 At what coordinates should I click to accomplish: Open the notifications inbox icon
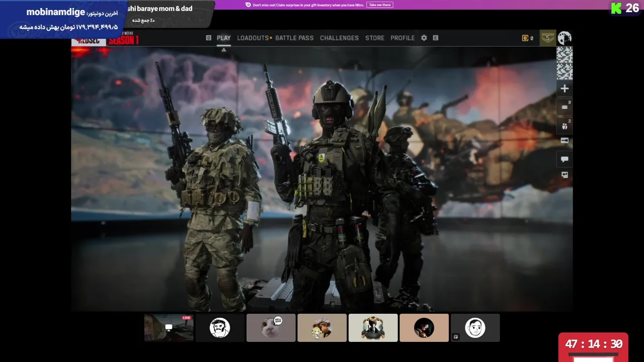pos(565,107)
